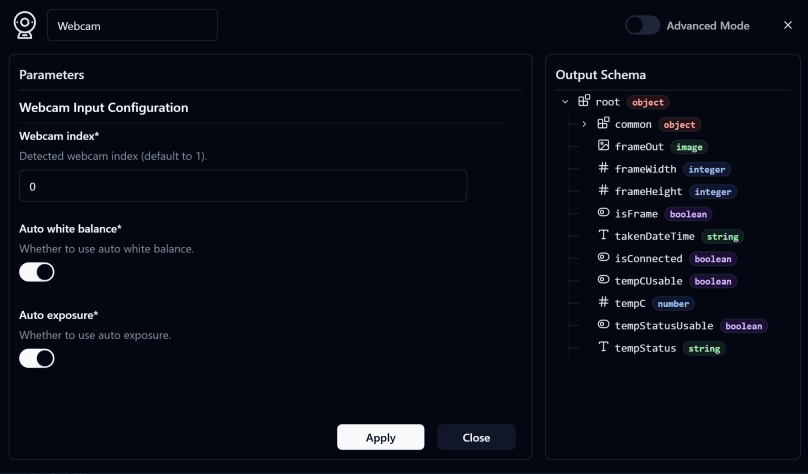This screenshot has width=808, height=474.
Task: Click the string badge next to takenDateTime
Action: [722, 236]
